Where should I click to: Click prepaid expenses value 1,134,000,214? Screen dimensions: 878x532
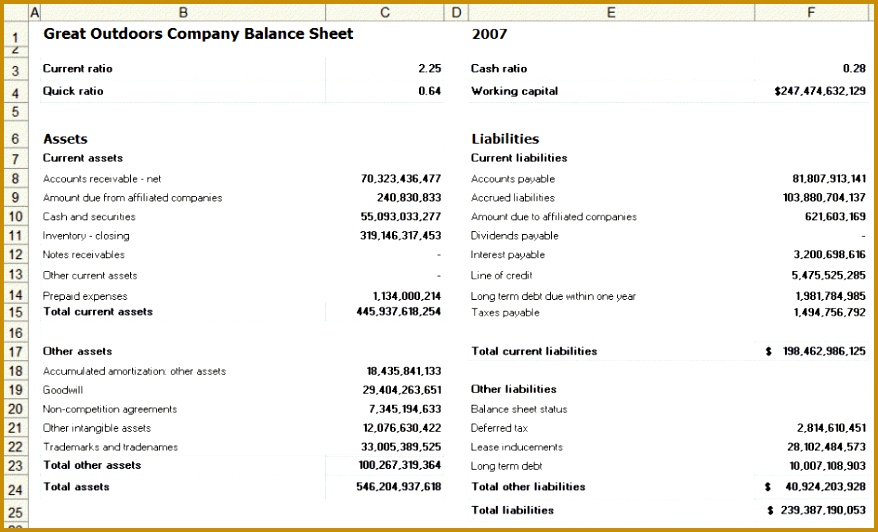(407, 296)
